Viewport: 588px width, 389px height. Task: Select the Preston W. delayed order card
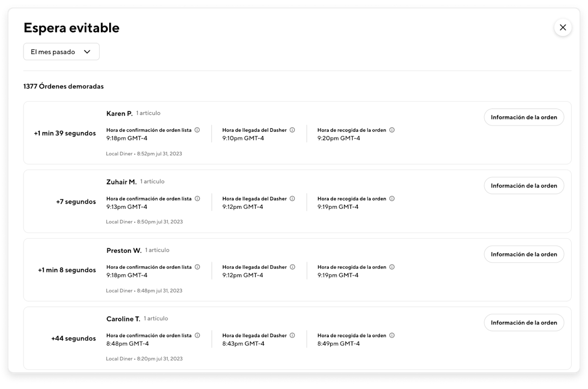[x=297, y=270]
